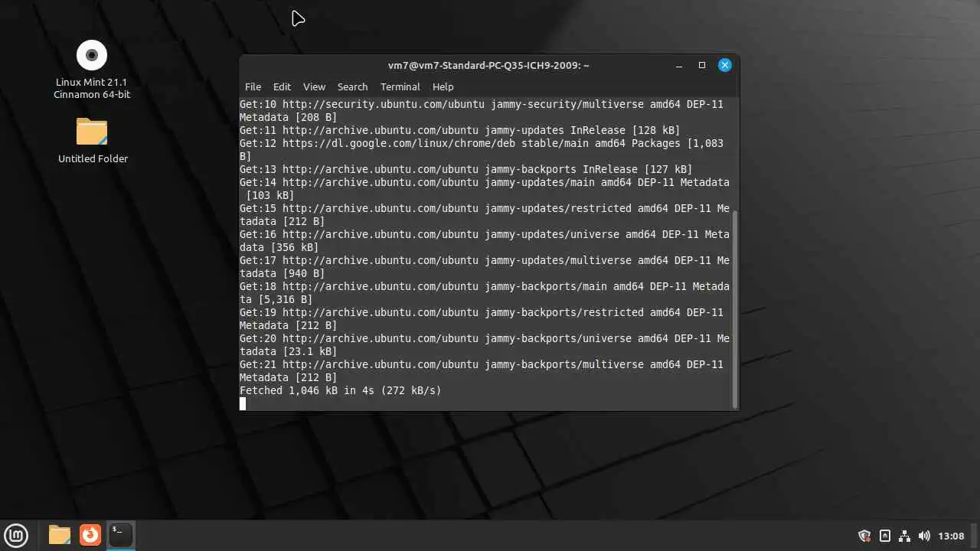The height and width of the screenshot is (551, 980).
Task: Click the Get:12 dl.google.com chrome line
Action: 481,149
